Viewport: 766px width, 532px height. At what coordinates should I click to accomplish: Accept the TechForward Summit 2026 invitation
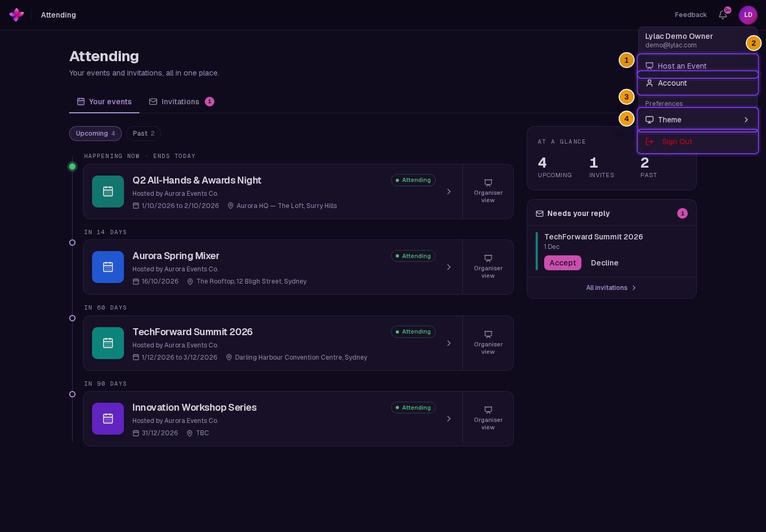click(x=563, y=263)
